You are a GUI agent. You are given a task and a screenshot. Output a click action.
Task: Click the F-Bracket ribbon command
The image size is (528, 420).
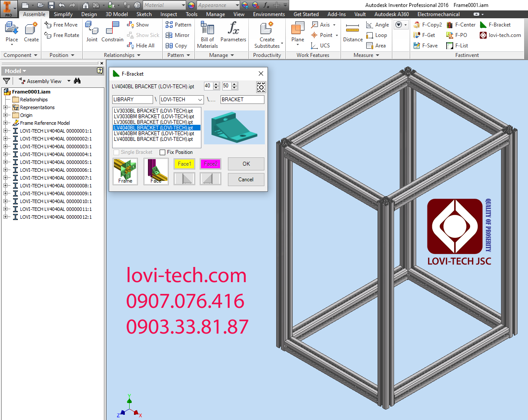pyautogui.click(x=495, y=25)
